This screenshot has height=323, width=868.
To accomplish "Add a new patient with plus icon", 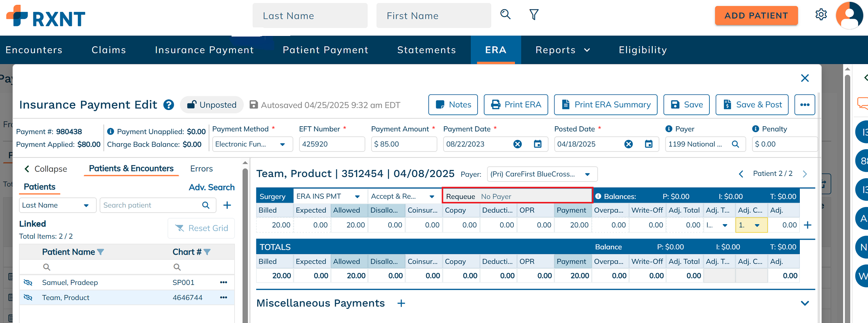I will [x=227, y=205].
